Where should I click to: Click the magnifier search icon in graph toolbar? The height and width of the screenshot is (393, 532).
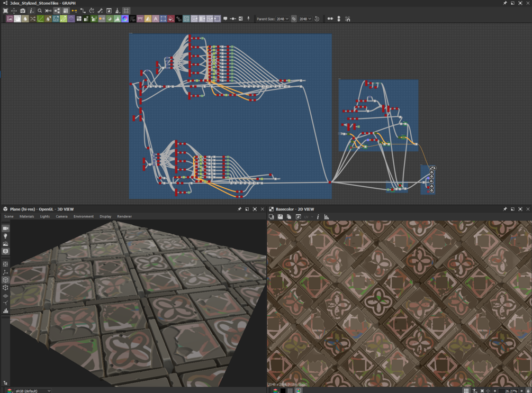40,11
